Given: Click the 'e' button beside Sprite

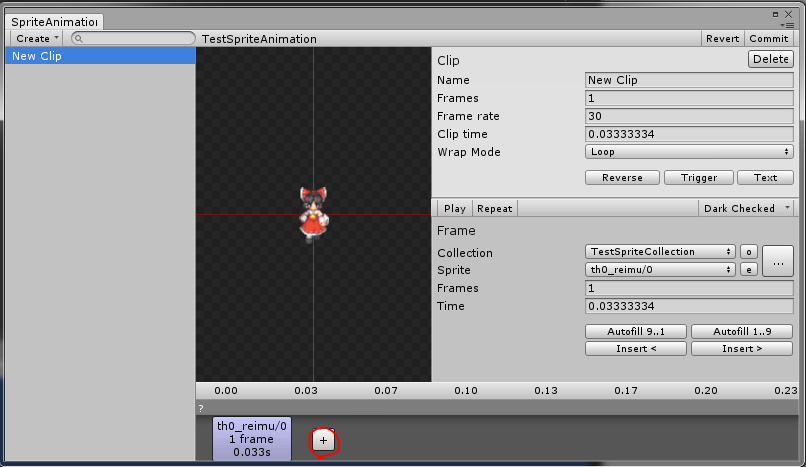Looking at the screenshot, I should pyautogui.click(x=748, y=269).
